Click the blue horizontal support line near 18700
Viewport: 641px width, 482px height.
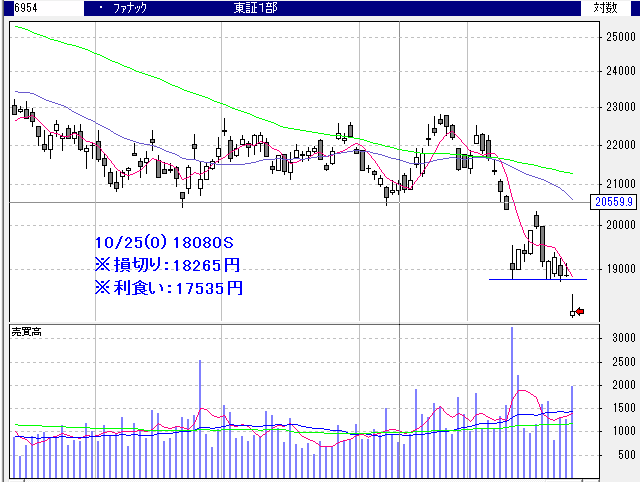click(530, 279)
